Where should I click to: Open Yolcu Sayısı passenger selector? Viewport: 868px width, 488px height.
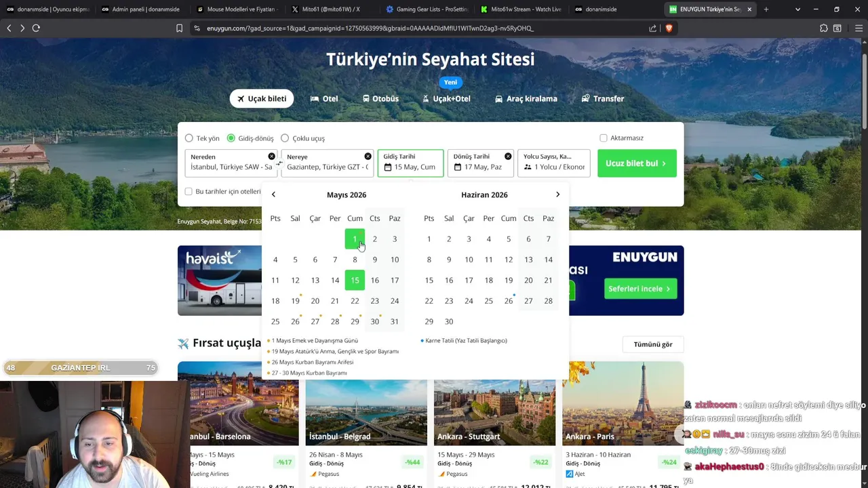(x=554, y=163)
